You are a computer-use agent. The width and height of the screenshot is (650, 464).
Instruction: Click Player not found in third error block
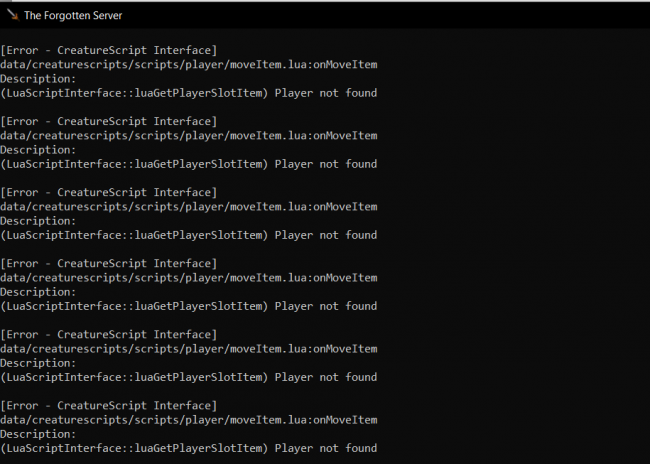[326, 235]
